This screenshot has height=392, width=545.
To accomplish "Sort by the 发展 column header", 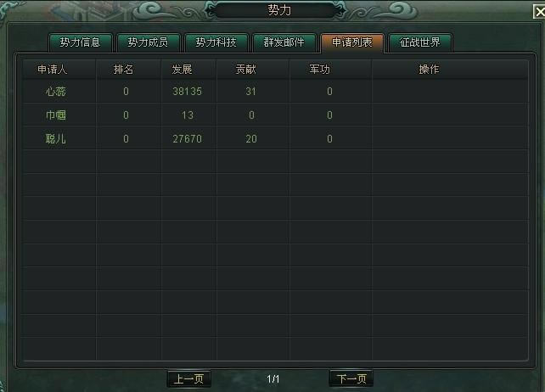I will (x=183, y=70).
